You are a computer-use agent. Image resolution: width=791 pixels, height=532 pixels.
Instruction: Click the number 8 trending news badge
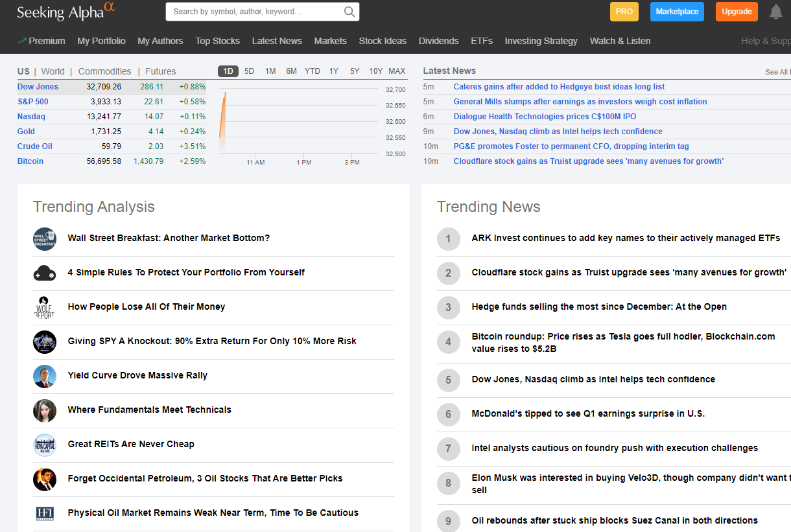[448, 483]
